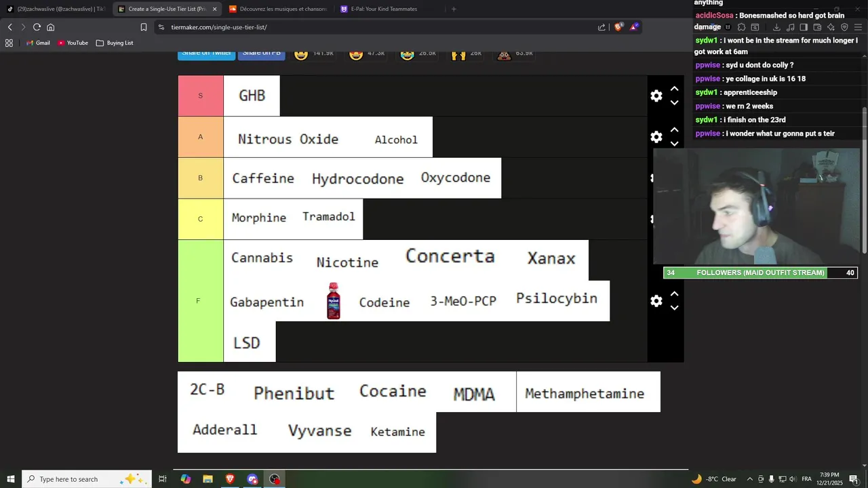This screenshot has height=488, width=868.
Task: Click the yellow C tier label
Action: pyautogui.click(x=200, y=219)
